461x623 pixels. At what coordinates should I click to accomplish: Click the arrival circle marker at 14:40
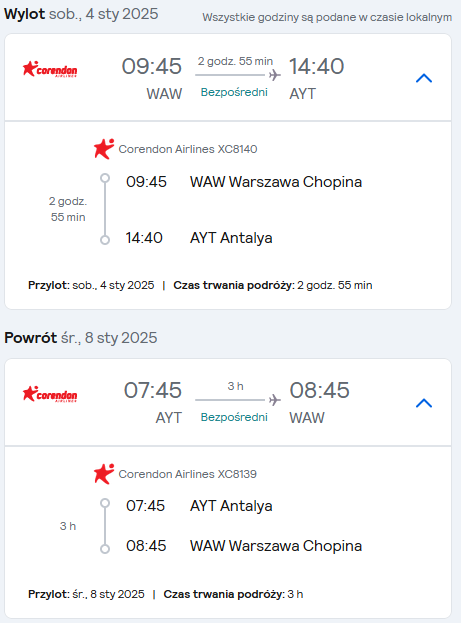point(105,240)
